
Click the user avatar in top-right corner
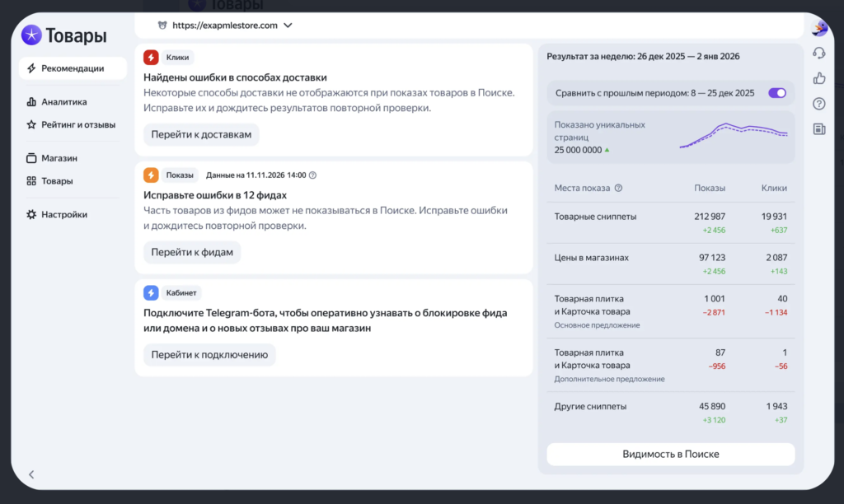[x=818, y=27]
